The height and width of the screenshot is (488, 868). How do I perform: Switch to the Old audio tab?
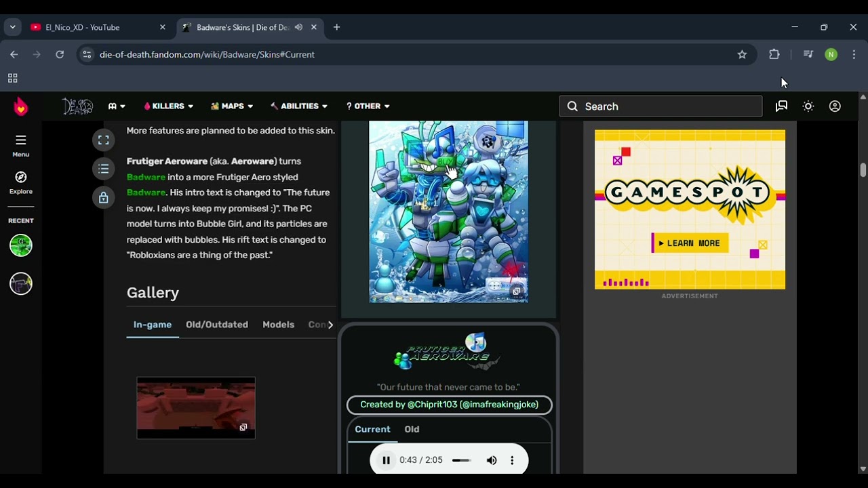(412, 429)
